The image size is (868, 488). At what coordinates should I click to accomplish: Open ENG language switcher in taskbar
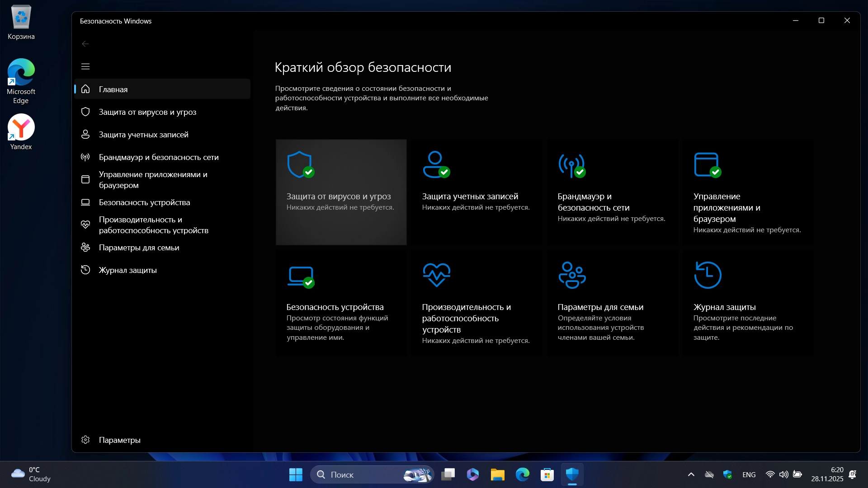pos(749,474)
